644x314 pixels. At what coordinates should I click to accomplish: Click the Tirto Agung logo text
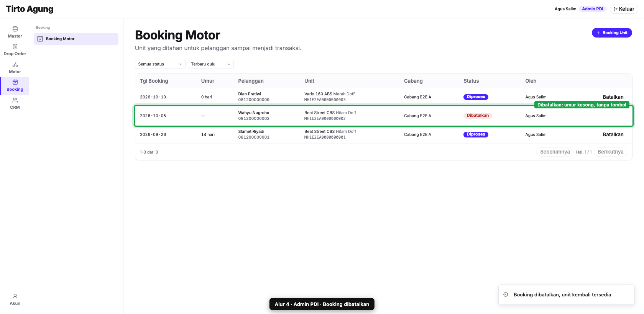[x=30, y=9]
